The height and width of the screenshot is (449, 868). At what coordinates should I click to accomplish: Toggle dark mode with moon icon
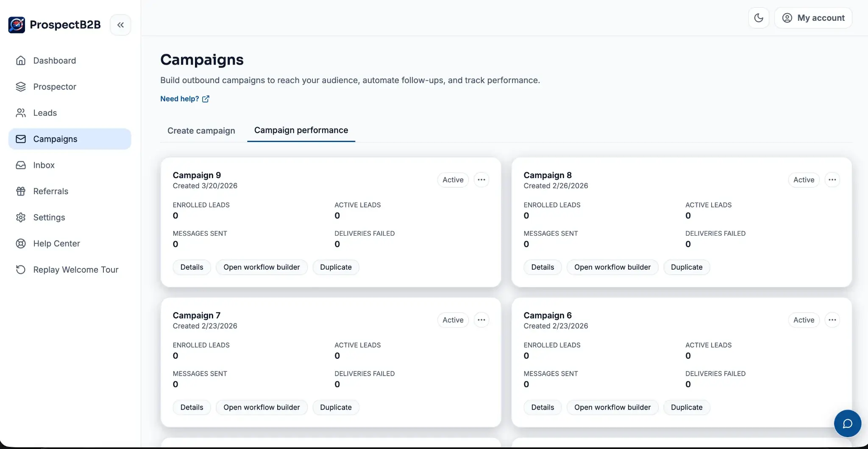[759, 18]
